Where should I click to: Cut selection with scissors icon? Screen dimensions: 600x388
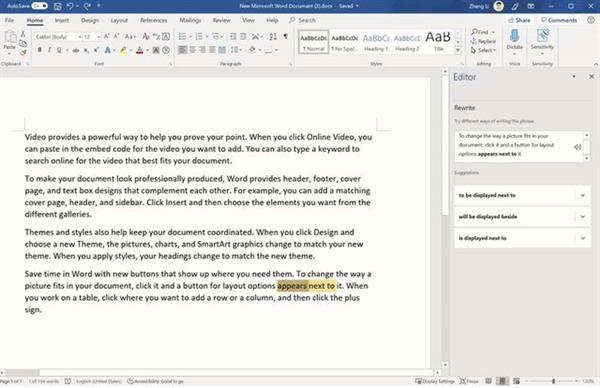(x=23, y=34)
